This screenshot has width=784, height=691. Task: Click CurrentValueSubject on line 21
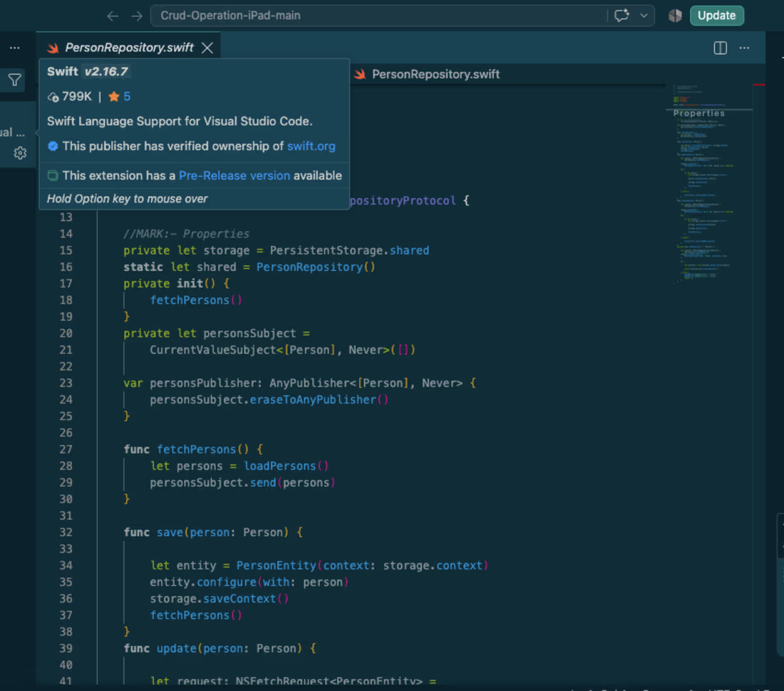tap(212, 349)
